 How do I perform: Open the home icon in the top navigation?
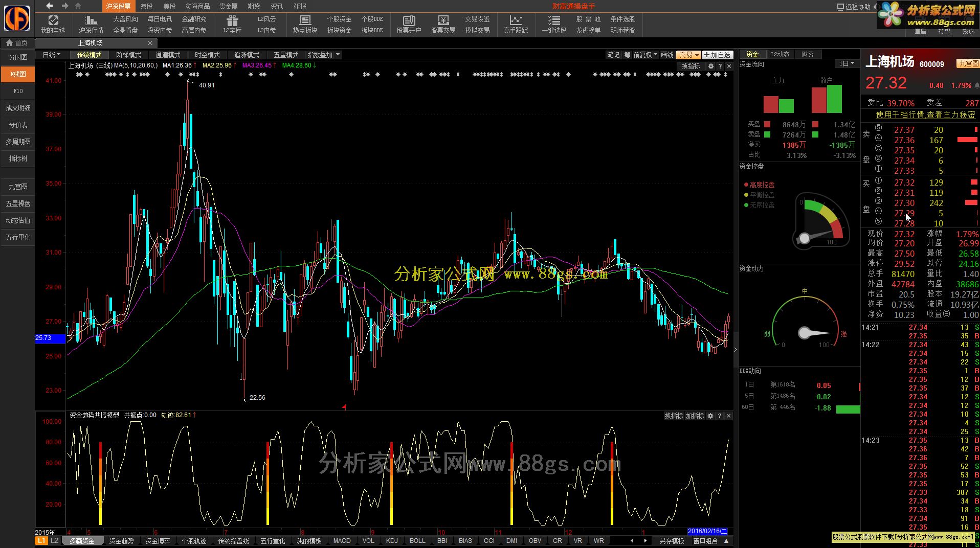(78, 6)
